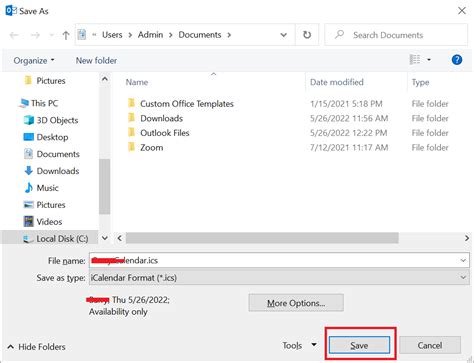Select the Downloads folder in file list
This screenshot has width=474, height=363.
pyautogui.click(x=155, y=118)
